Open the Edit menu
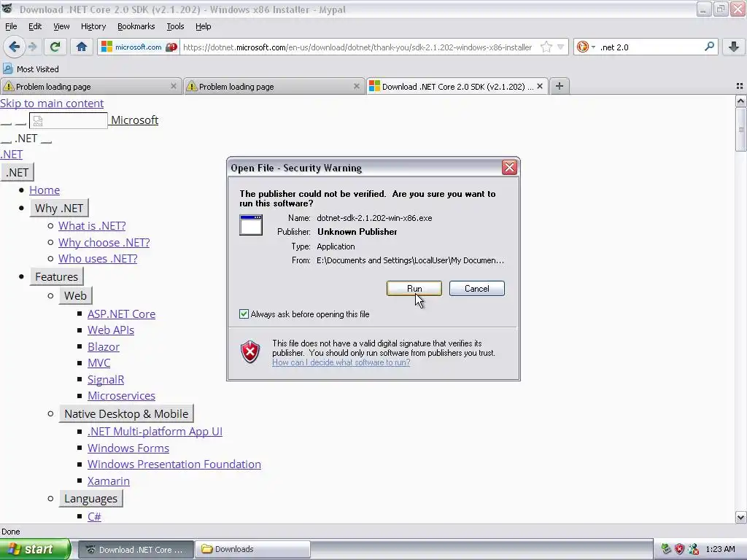The height and width of the screenshot is (560, 747). pyautogui.click(x=35, y=26)
